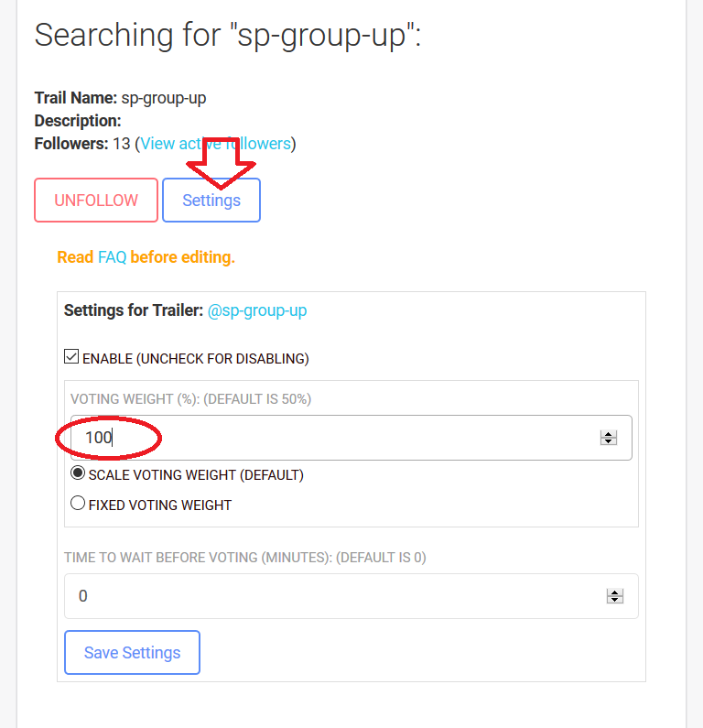703x728 pixels.
Task: Click the 'ENABLE (UNCHECK FOR DISABLING)' label text
Action: tap(195, 359)
